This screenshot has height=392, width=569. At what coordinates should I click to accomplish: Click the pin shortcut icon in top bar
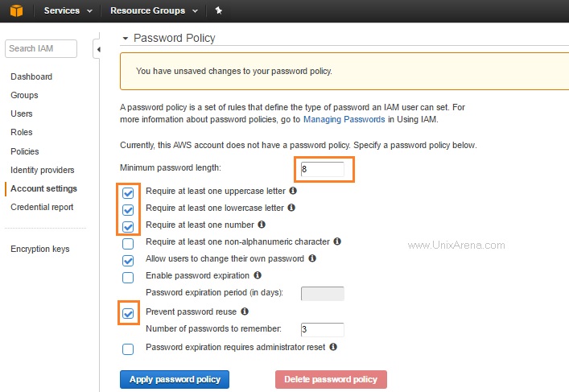coord(219,10)
